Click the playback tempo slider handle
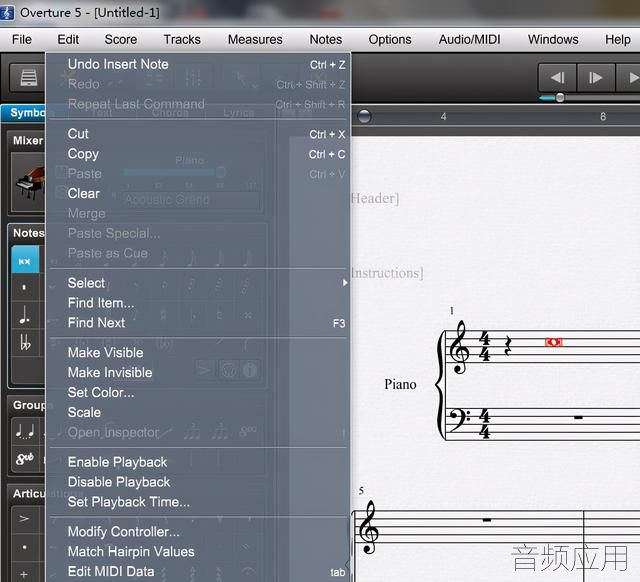The height and width of the screenshot is (582, 640). 560,98
